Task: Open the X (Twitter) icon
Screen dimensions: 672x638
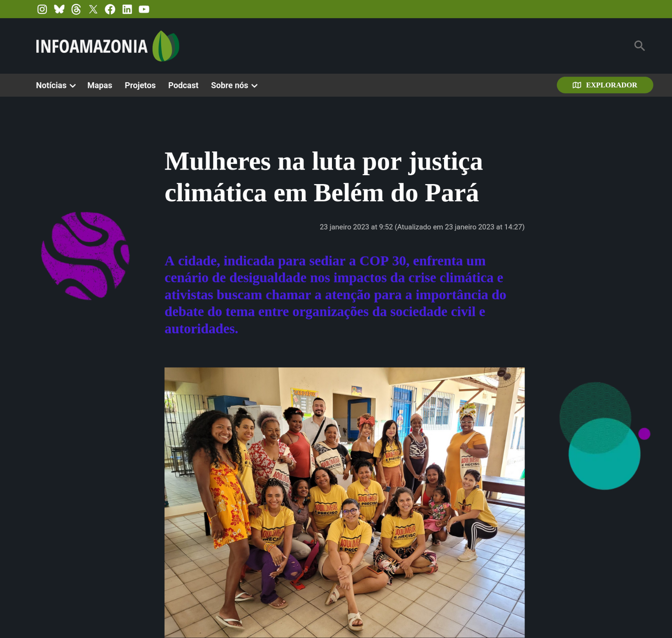Action: click(x=93, y=9)
